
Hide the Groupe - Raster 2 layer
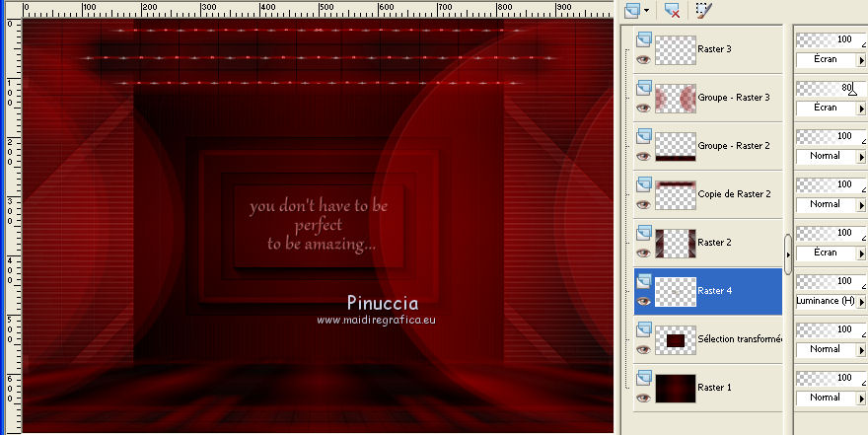click(x=643, y=156)
